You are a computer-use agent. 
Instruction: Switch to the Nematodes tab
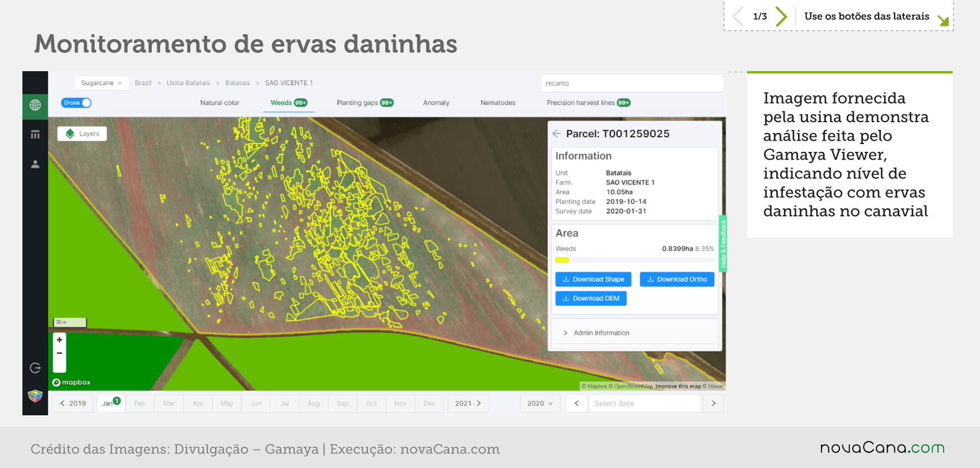(x=498, y=103)
